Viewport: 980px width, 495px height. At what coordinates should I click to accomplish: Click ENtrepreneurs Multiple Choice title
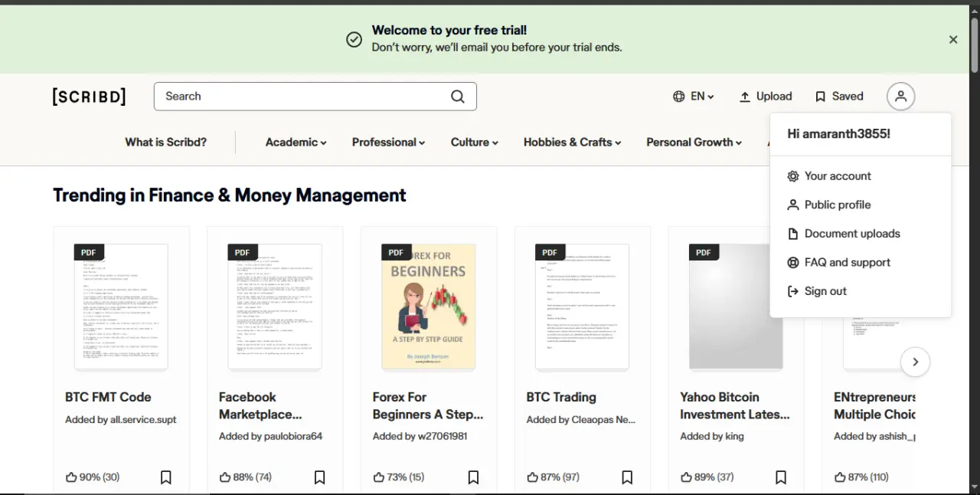point(874,406)
